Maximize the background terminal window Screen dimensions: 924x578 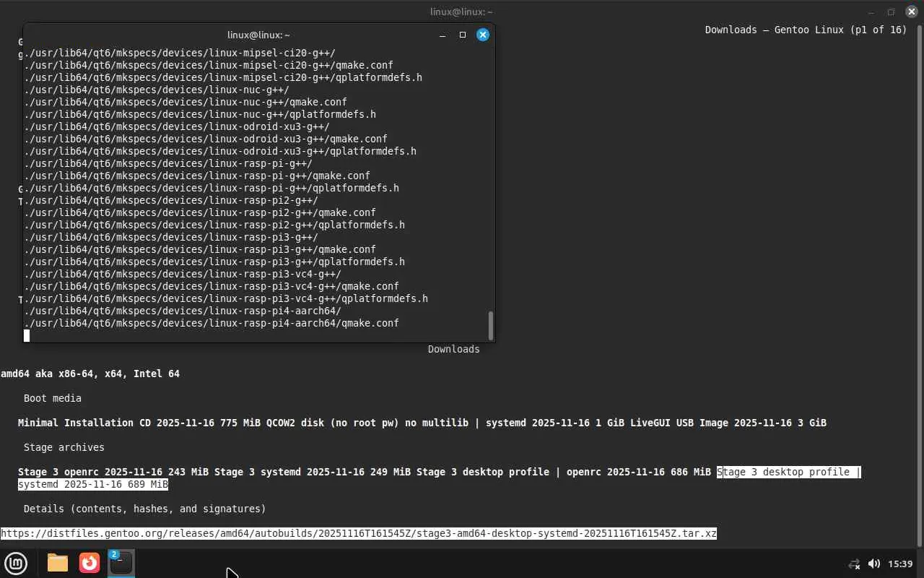(x=891, y=12)
